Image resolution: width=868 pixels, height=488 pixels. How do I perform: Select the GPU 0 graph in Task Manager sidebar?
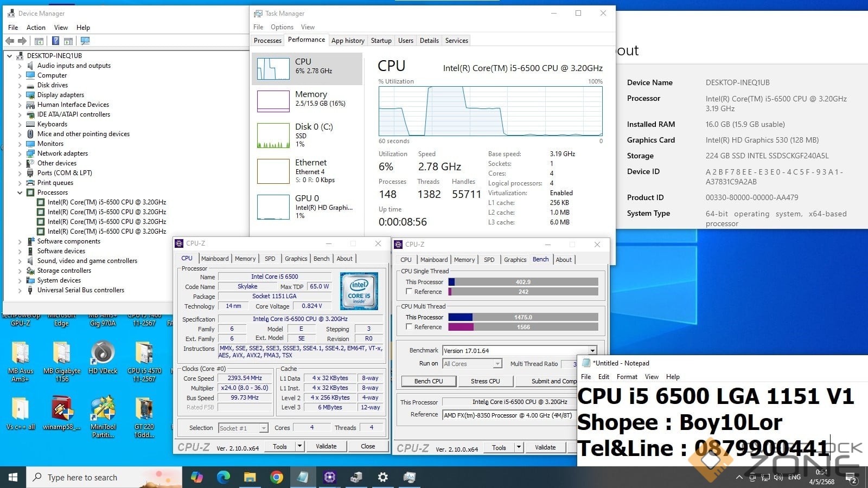307,207
